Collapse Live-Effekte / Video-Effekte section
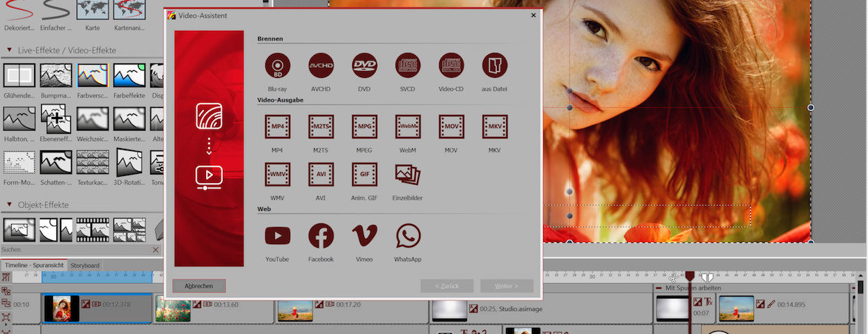 pos(9,50)
